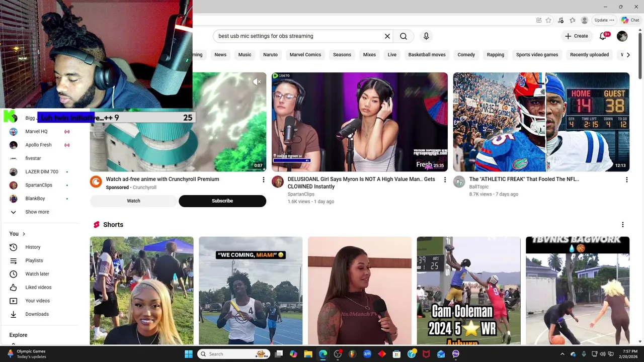Open the Windows Start button

pyautogui.click(x=189, y=354)
